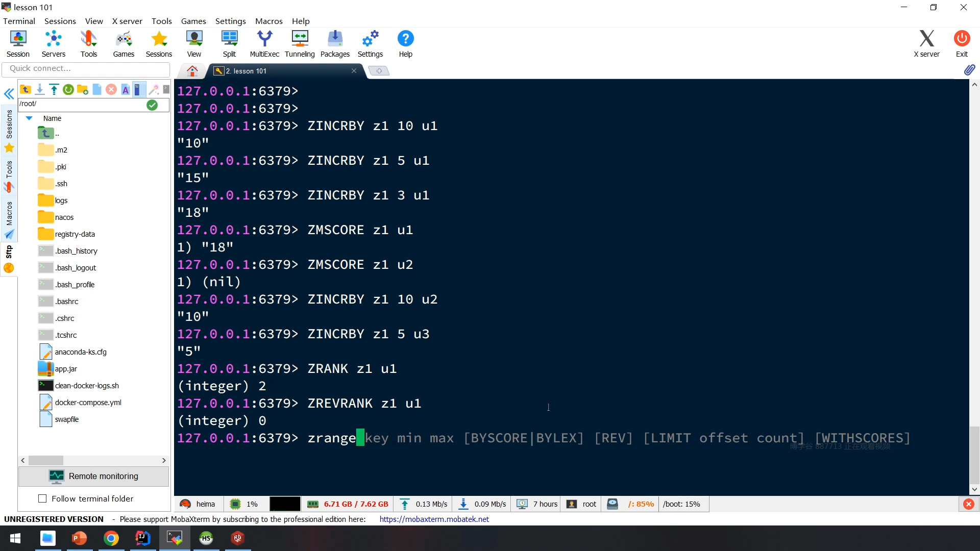Enable Follow terminal folder checkbox
980x551 pixels.
[43, 498]
